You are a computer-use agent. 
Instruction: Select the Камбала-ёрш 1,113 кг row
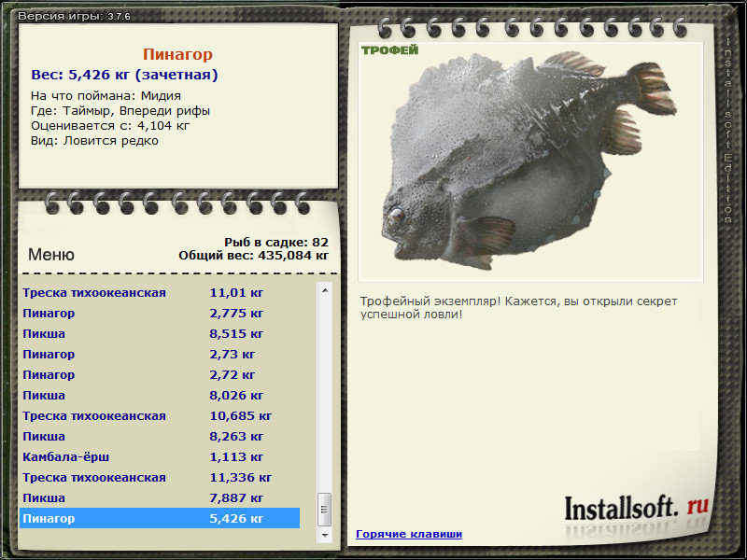coord(160,456)
